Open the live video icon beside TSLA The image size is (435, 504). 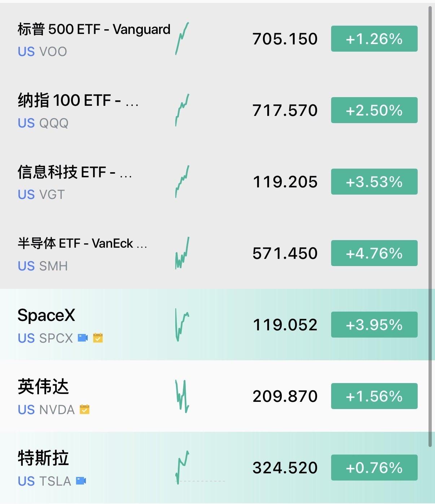81,481
